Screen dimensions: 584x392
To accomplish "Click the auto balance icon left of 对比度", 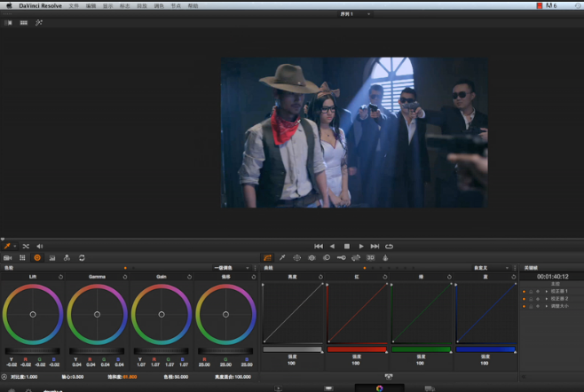I will point(4,377).
